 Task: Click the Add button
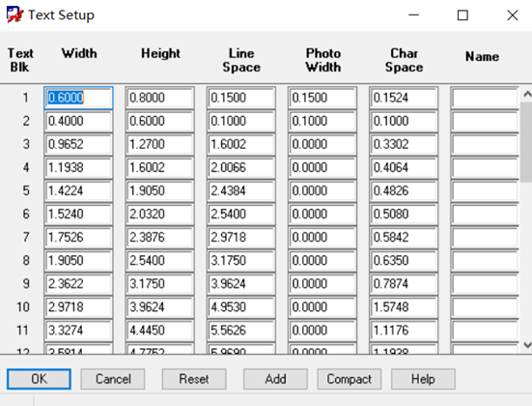[275, 379]
